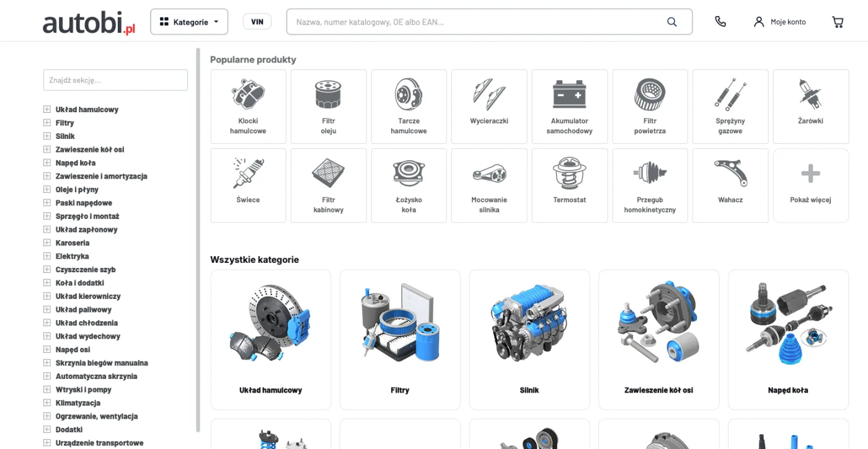
Task: Click the Pokaż więcej plus tile
Action: coord(811,185)
